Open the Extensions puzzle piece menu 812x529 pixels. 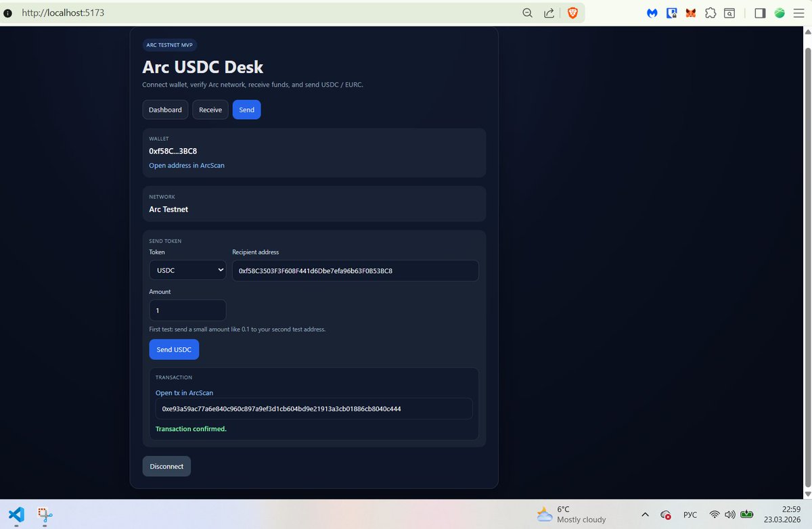tap(710, 12)
